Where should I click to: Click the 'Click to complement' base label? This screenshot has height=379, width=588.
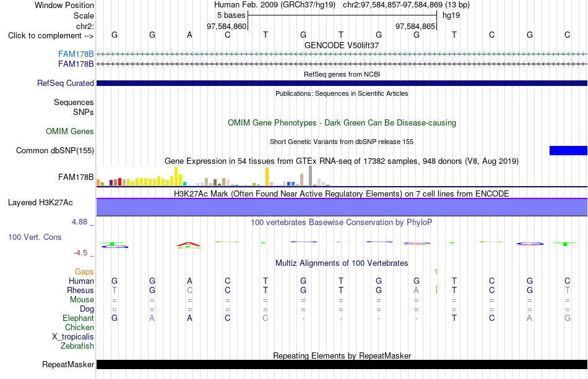(x=51, y=36)
